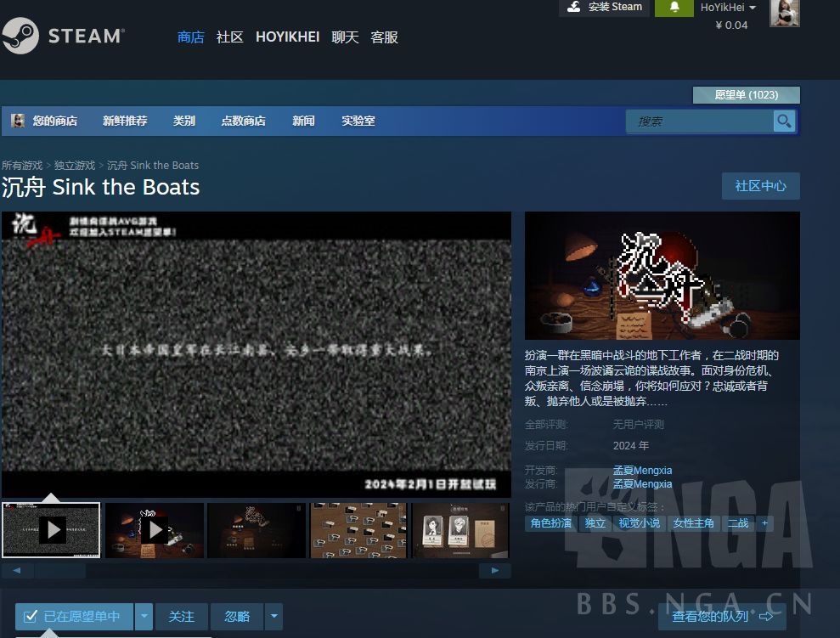The width and height of the screenshot is (840, 638).
Task: Open the 点数商店 nav item
Action: click(243, 121)
